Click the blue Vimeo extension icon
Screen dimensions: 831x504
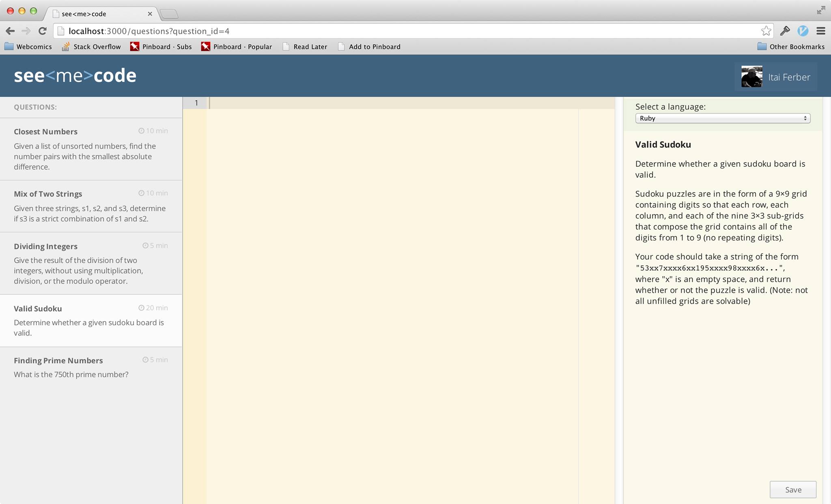pos(803,31)
